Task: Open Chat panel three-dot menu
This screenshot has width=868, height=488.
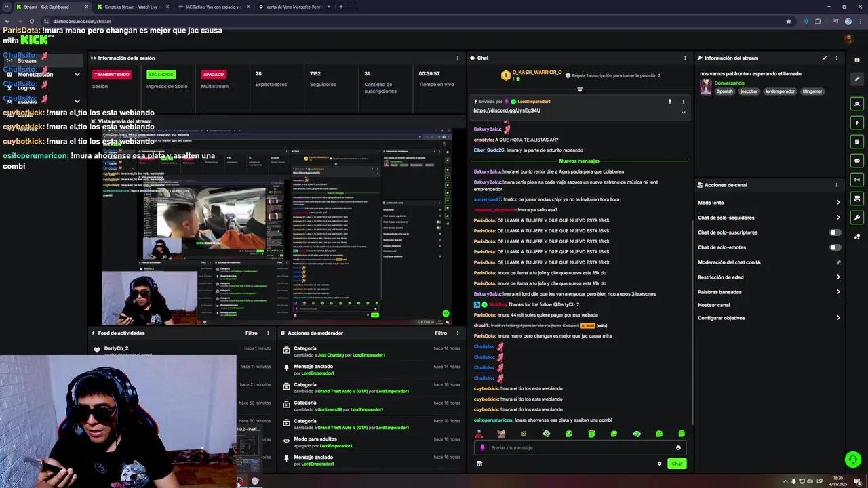Action: click(x=685, y=58)
